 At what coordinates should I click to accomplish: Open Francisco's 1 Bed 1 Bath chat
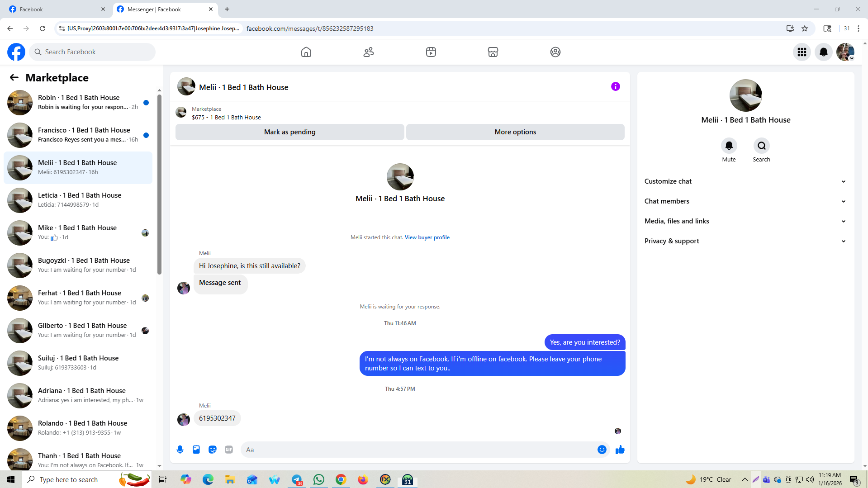coord(78,135)
